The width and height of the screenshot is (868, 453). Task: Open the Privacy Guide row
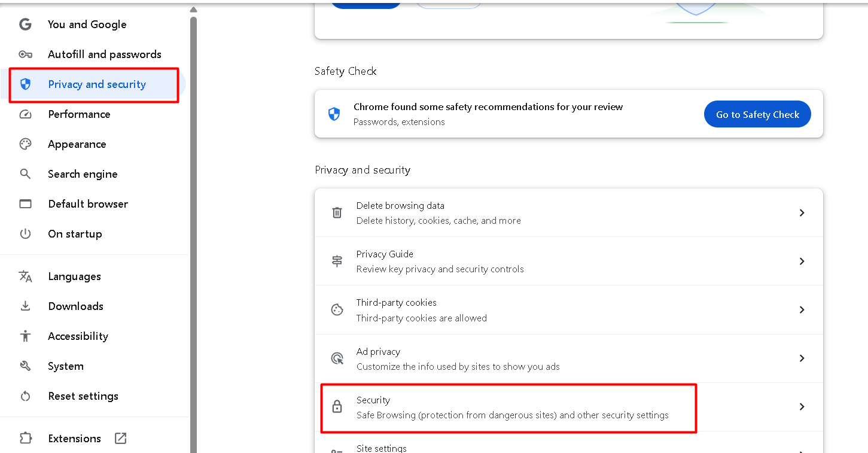[569, 262]
